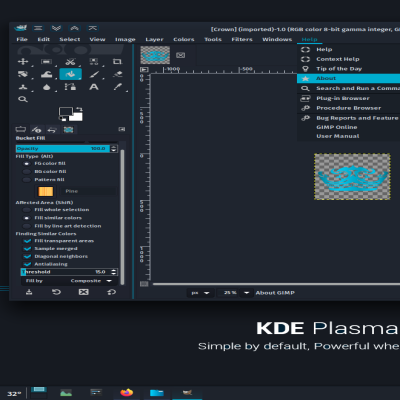Select the Unified Transform tool
The height and width of the screenshot is (400, 400).
coord(23,74)
